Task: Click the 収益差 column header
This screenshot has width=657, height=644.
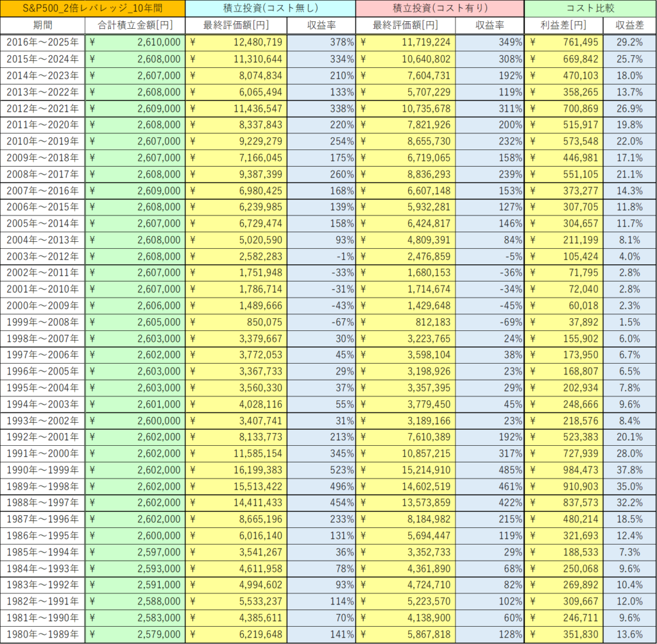Action: [x=629, y=26]
